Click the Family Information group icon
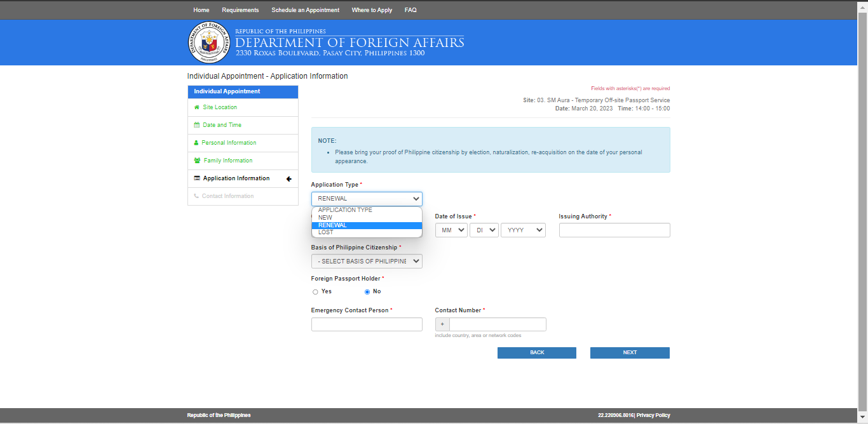 coord(196,161)
